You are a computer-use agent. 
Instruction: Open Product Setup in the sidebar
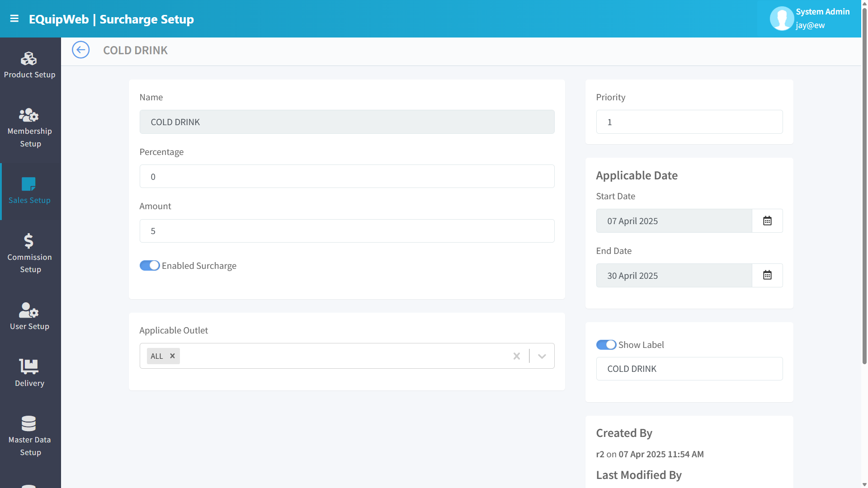[x=30, y=66]
